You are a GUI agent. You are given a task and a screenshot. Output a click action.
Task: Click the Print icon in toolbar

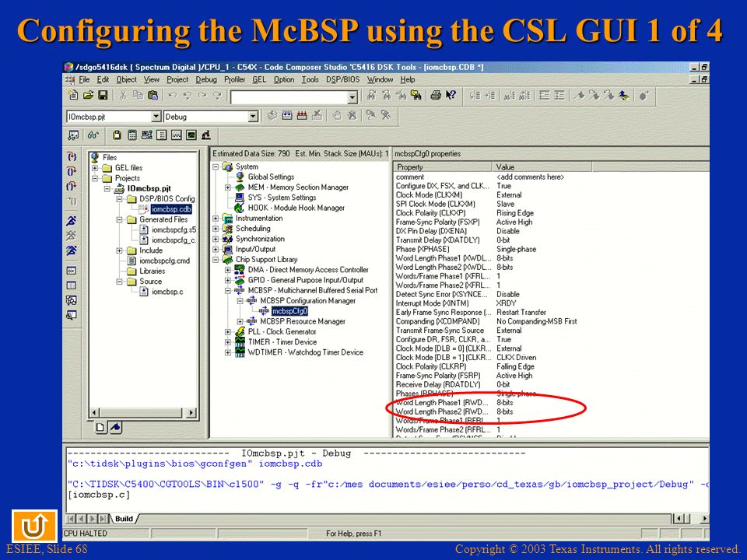click(x=436, y=95)
